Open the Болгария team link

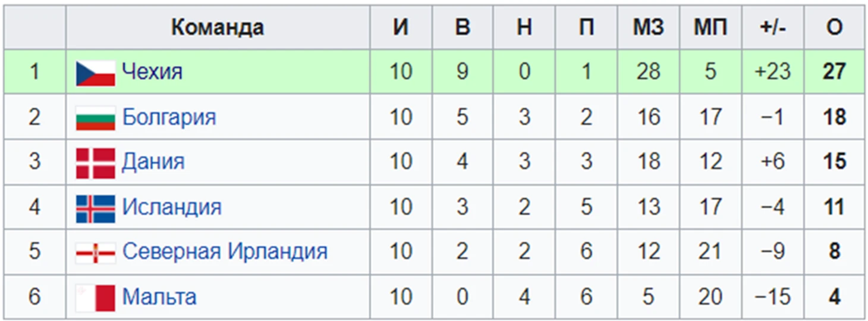169,118
